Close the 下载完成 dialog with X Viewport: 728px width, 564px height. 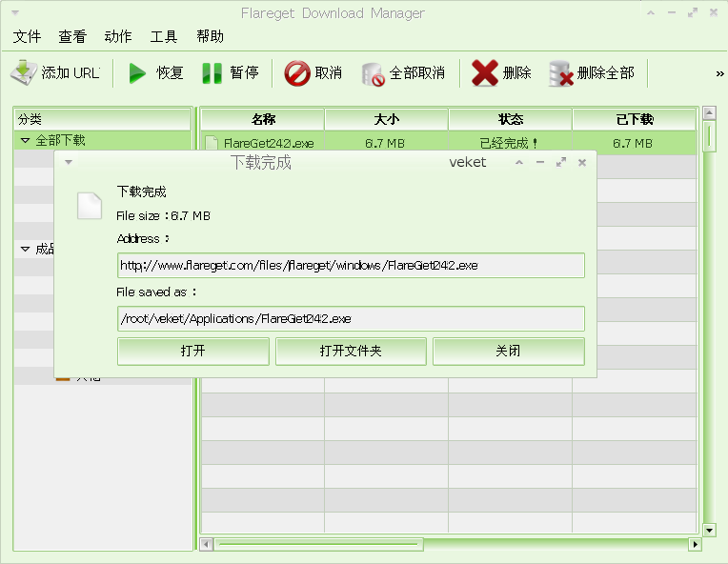pyautogui.click(x=582, y=163)
